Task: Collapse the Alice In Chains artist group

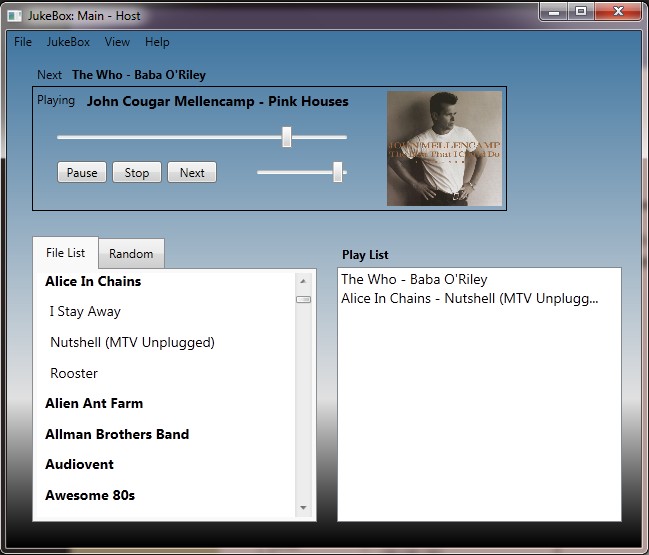Action: 93,281
